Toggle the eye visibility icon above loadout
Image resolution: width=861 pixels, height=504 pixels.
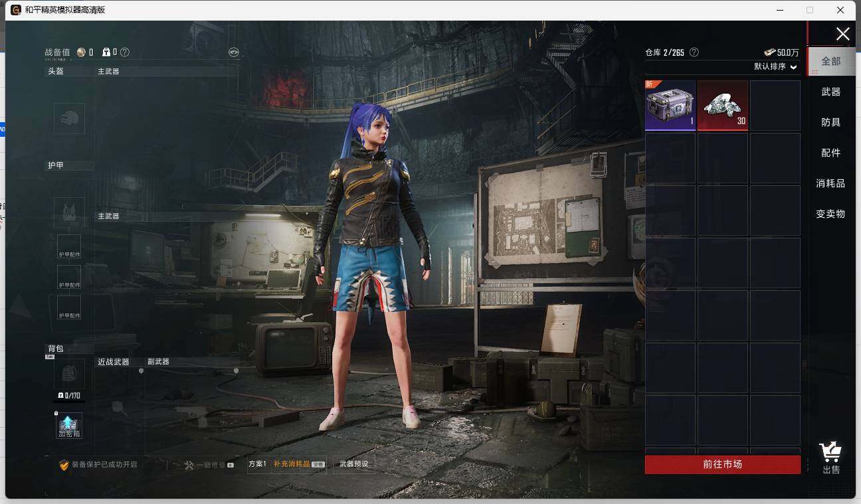(233, 52)
